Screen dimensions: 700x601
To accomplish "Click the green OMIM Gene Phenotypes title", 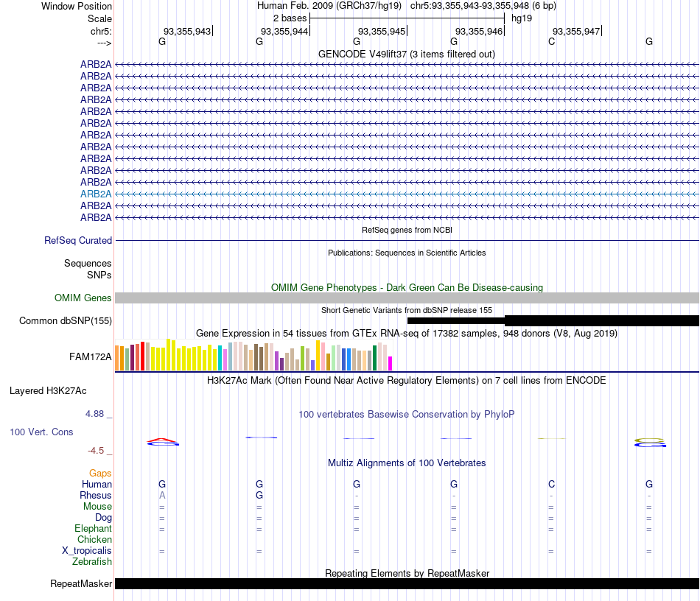I will pyautogui.click(x=407, y=287).
